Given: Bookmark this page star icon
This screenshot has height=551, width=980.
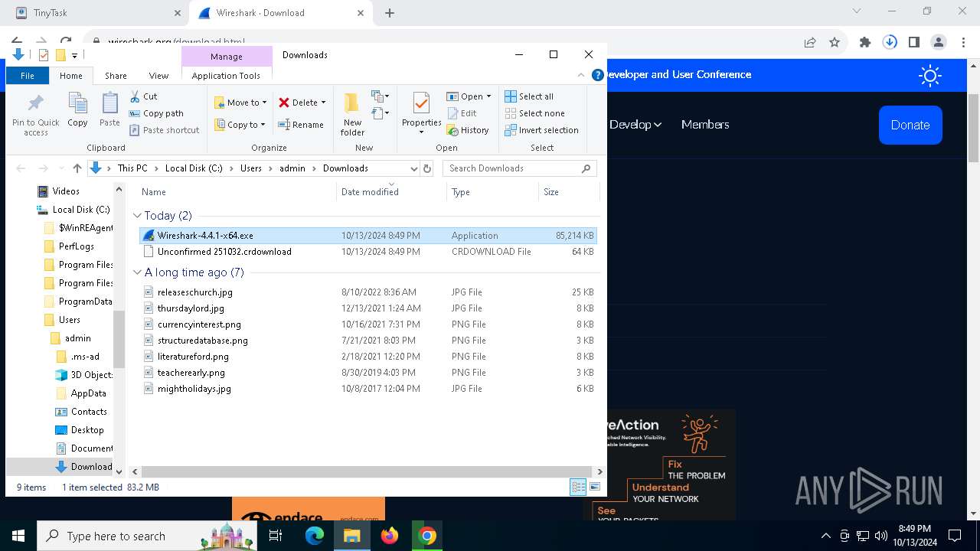Looking at the screenshot, I should 835,43.
